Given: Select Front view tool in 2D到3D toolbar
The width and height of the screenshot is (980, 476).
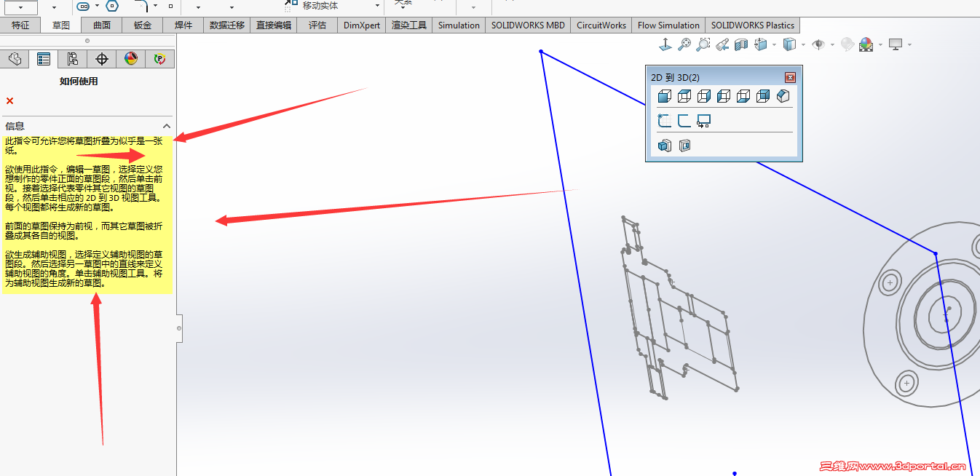Looking at the screenshot, I should coord(665,96).
